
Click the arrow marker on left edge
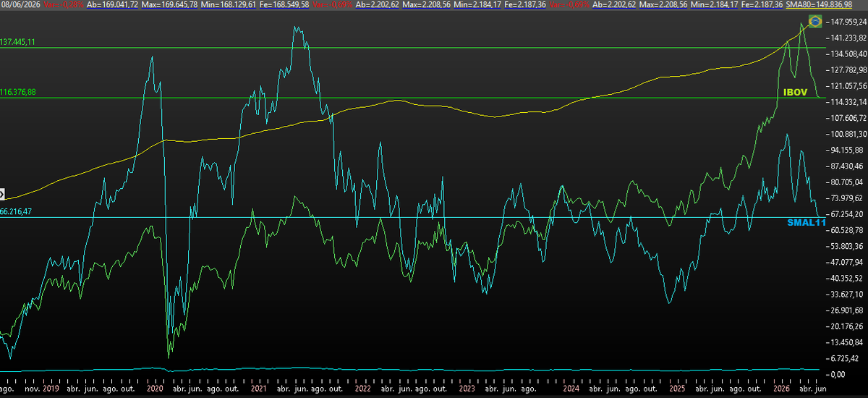1,194
